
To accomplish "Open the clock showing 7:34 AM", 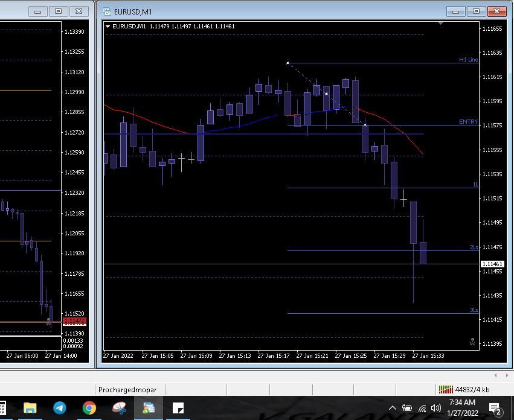I will (462, 407).
